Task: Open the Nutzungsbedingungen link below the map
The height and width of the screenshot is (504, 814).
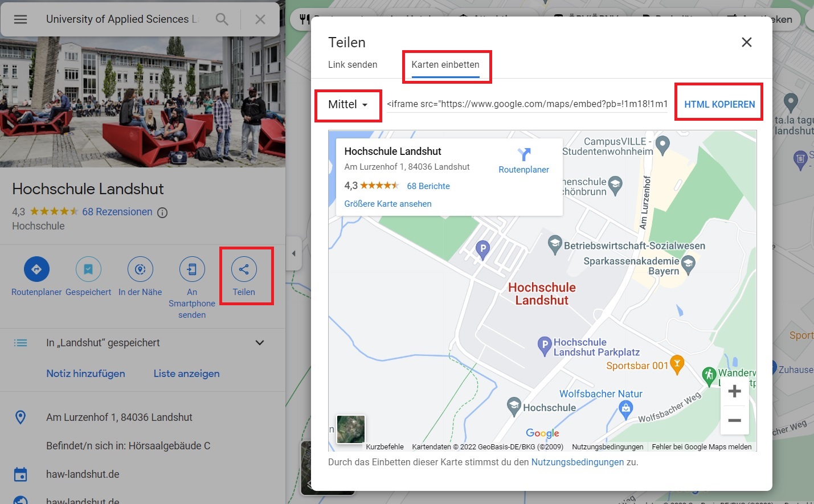Action: [578, 462]
